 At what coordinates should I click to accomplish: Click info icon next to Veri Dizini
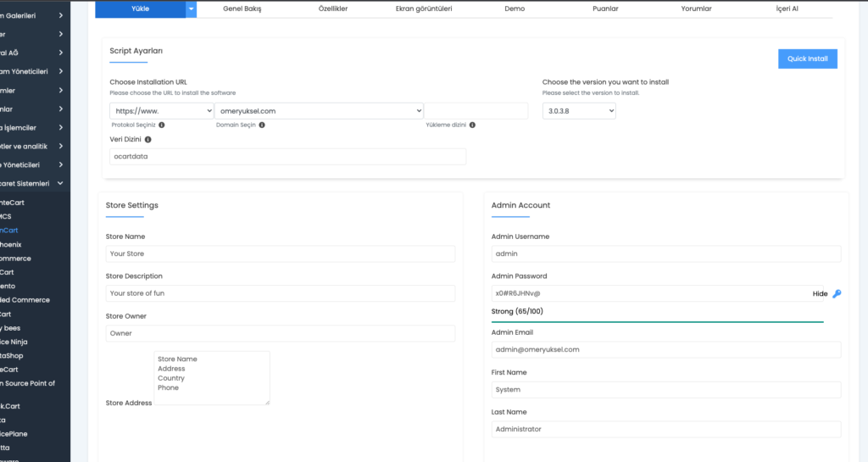147,139
